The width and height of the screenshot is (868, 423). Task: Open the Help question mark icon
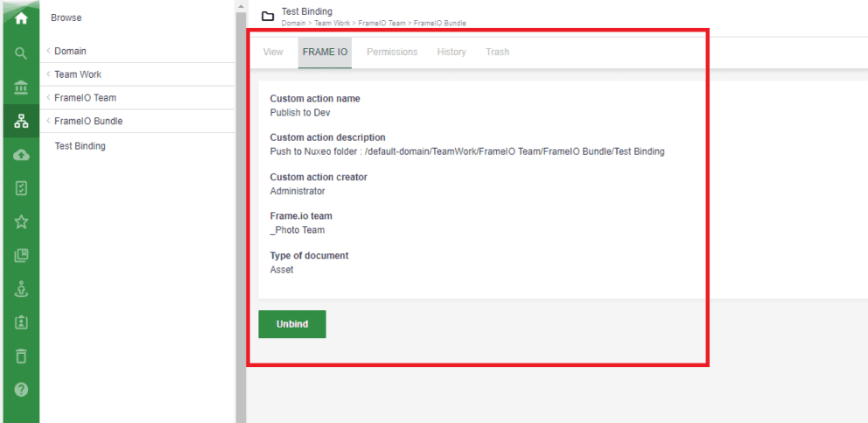[x=21, y=389]
